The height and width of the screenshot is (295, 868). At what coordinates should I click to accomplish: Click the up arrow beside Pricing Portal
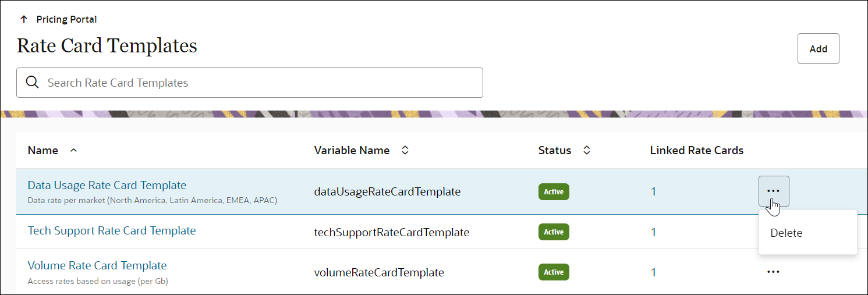tap(24, 19)
